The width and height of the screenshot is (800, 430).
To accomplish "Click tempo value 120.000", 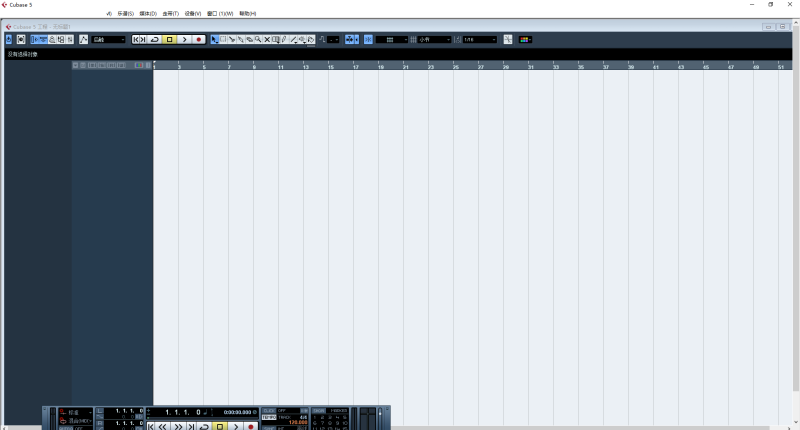I will pos(298,422).
